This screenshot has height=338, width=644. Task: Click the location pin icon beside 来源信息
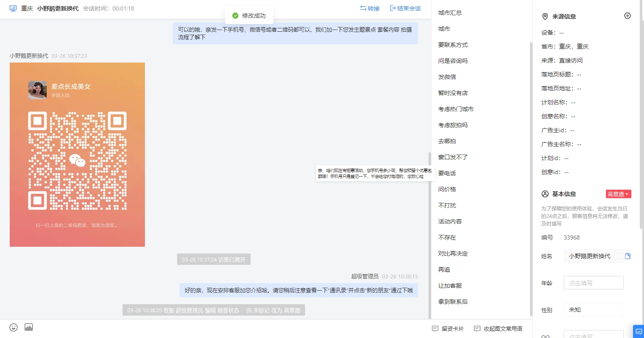click(545, 16)
